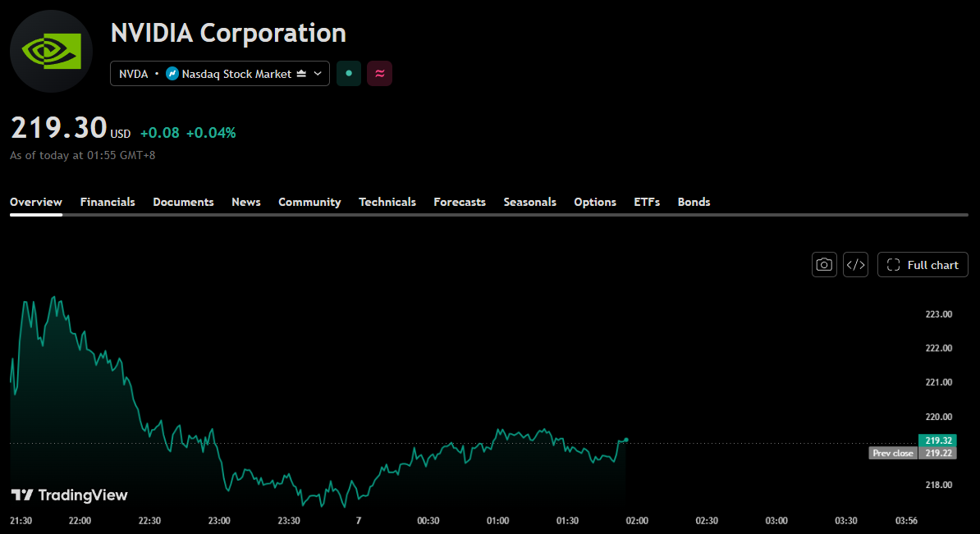Switch to the Options tab

[x=595, y=202]
